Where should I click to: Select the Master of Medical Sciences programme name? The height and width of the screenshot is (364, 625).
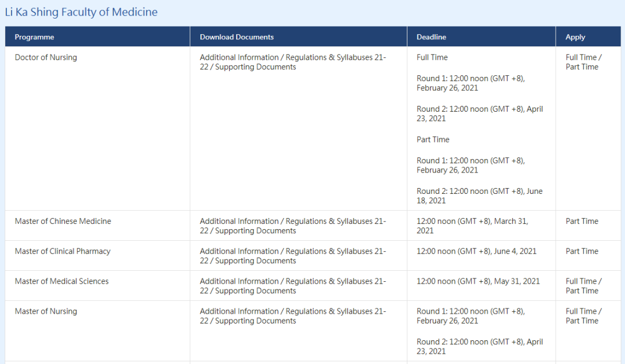click(62, 281)
